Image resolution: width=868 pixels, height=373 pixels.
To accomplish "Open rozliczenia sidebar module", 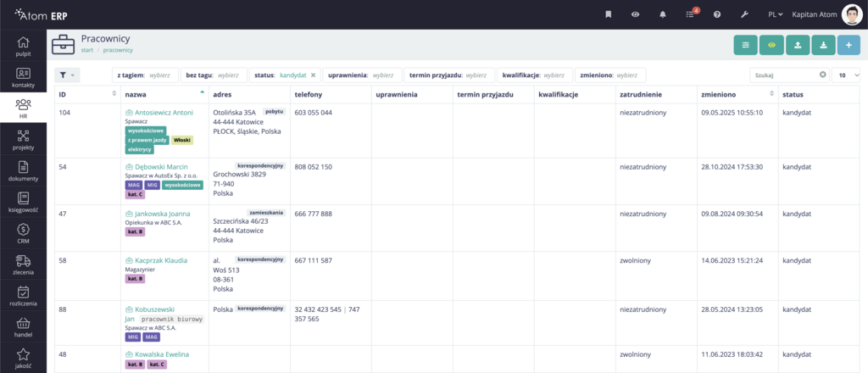I will pos(23,294).
